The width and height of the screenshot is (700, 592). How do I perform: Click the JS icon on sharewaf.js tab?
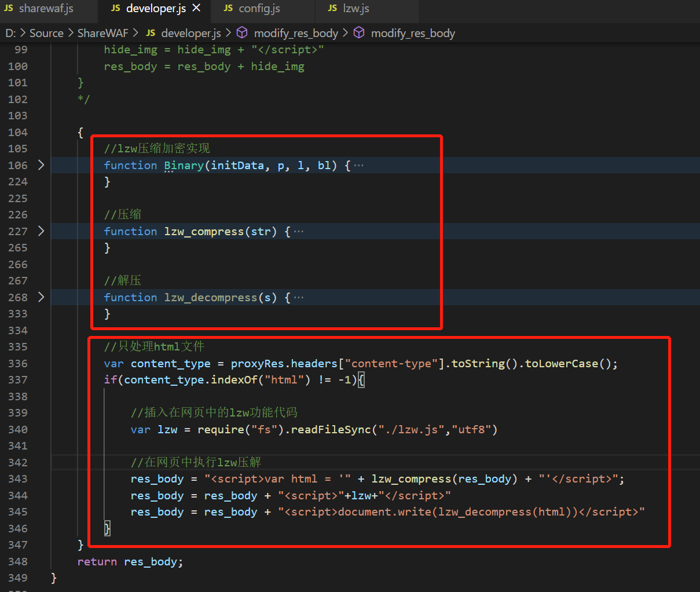click(x=9, y=8)
